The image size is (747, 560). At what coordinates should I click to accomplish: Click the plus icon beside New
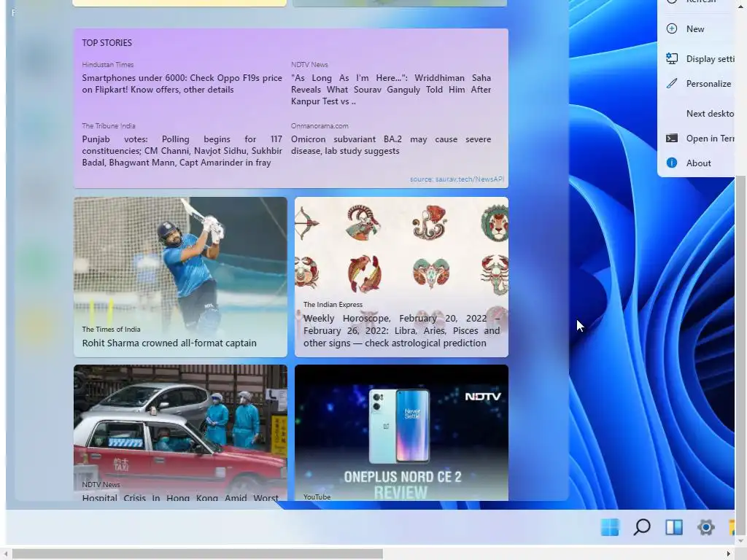point(672,28)
